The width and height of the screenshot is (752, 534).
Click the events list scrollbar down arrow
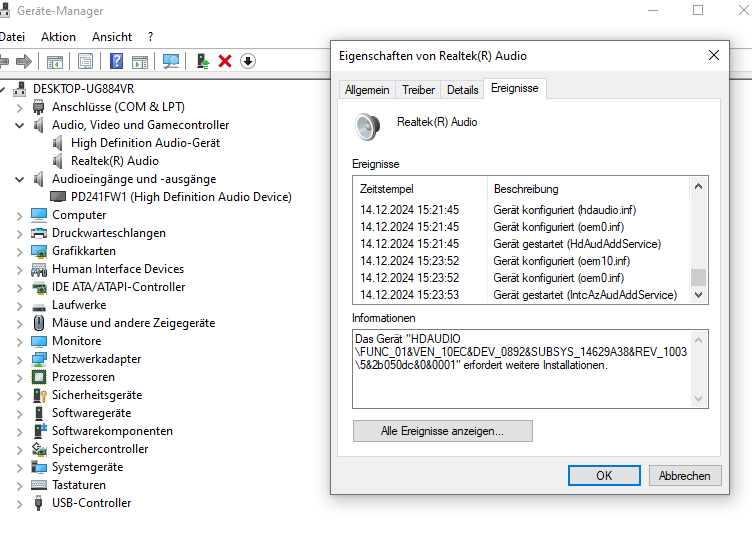point(698,295)
